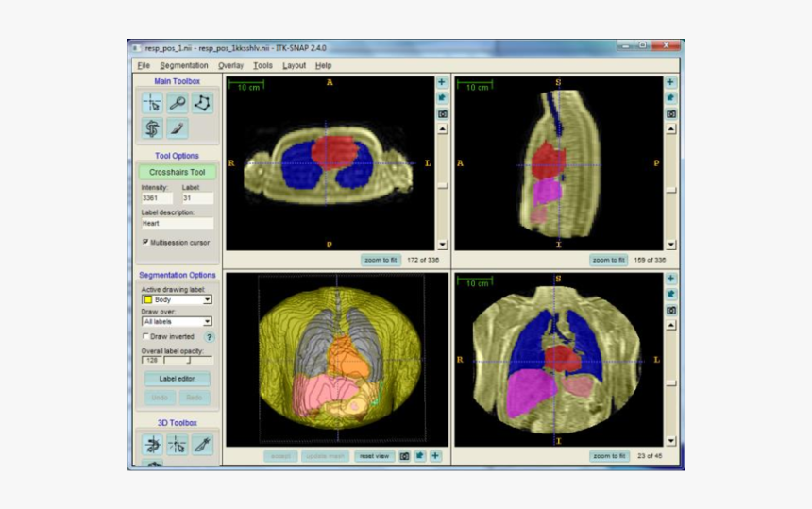812x509 pixels.
Task: Expand the sagittal view with its plus icon
Action: point(670,82)
